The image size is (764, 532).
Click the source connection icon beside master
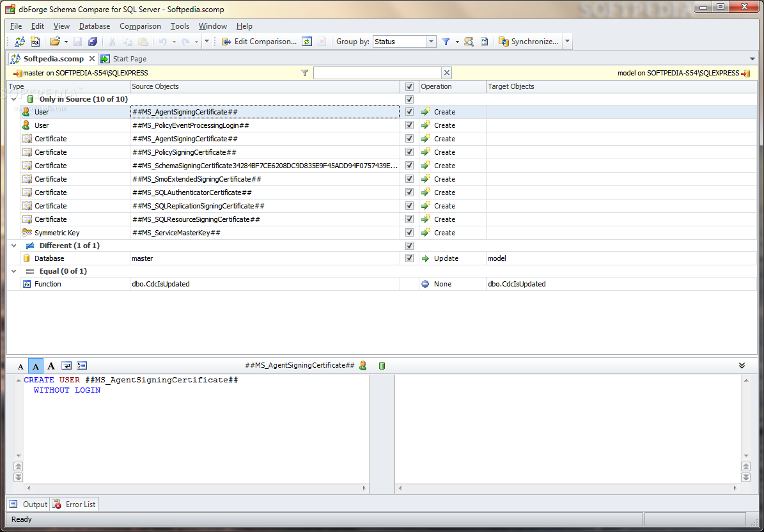click(x=17, y=73)
